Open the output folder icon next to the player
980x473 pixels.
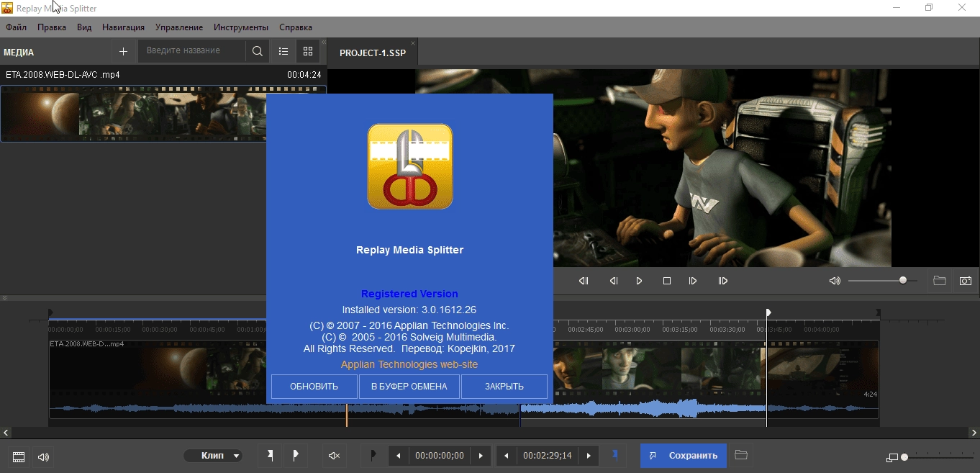click(940, 281)
